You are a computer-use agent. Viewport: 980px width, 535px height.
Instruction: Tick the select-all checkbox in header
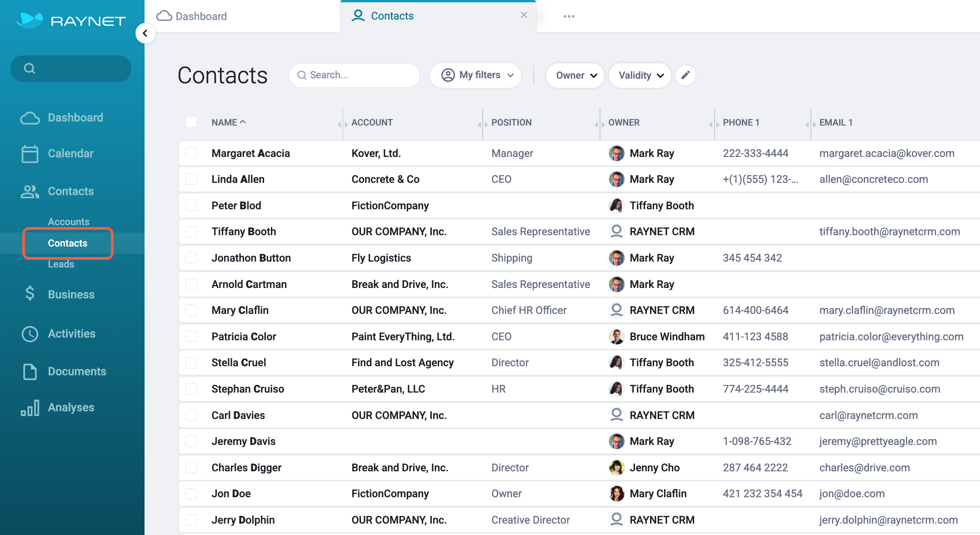click(191, 122)
